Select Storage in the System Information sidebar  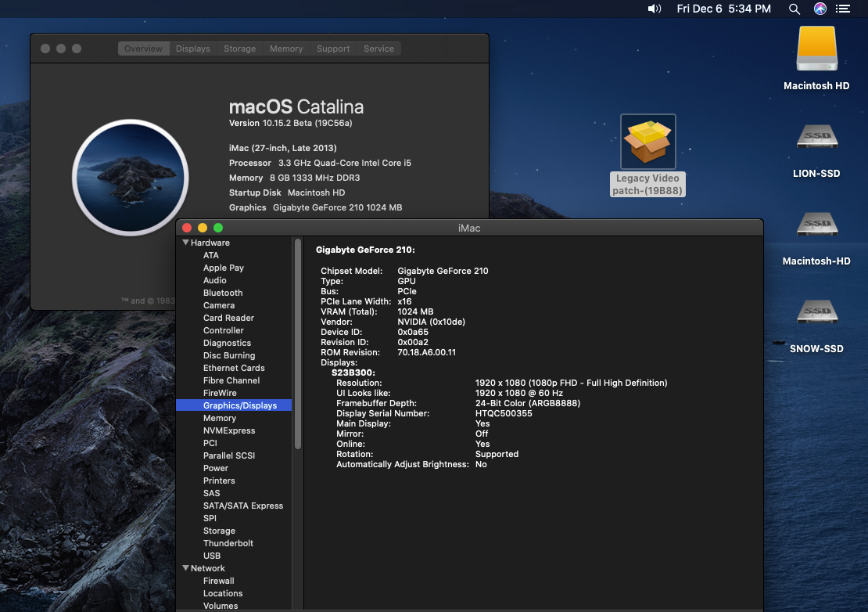coord(219,531)
